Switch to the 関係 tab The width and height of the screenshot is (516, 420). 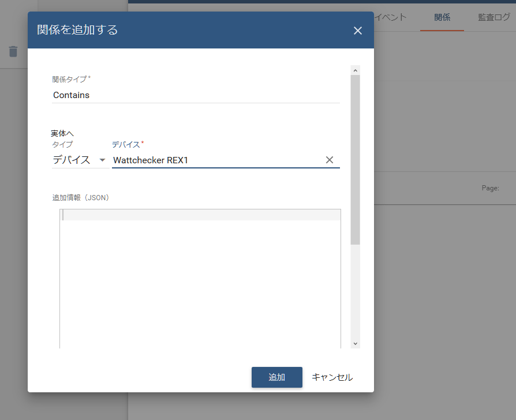click(442, 17)
